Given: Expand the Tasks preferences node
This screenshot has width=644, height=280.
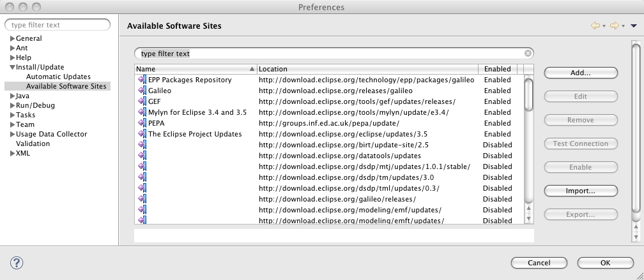Looking at the screenshot, I should (12, 115).
